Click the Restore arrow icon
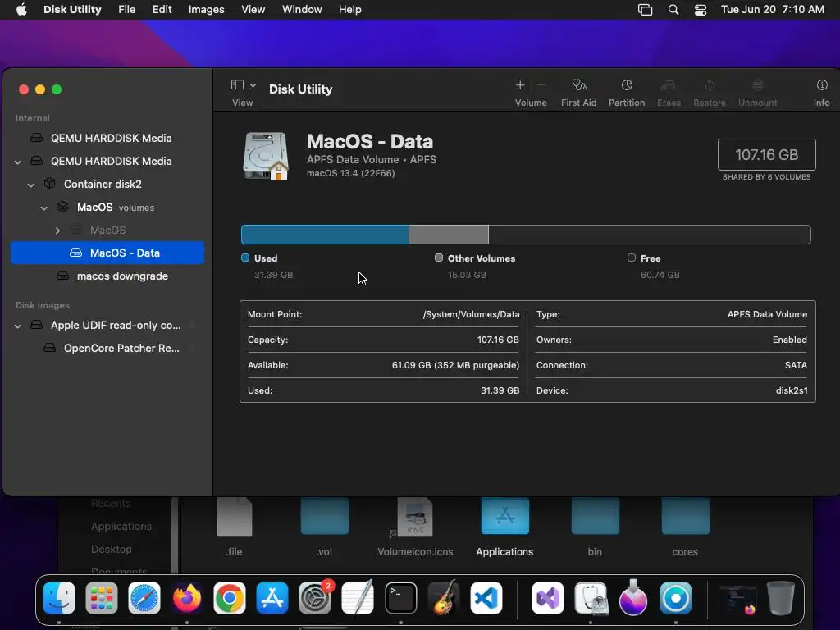Viewport: 840px width, 630px height. click(710, 85)
